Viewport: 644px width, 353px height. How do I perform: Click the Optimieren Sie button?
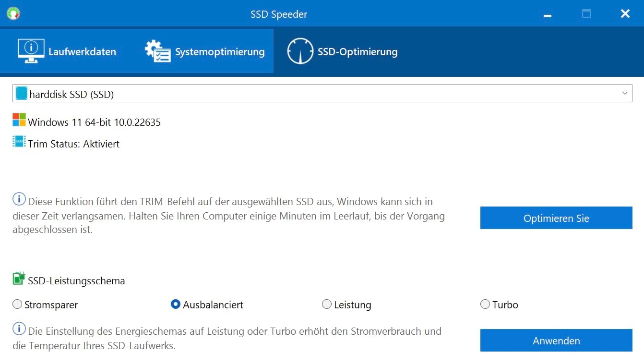(x=556, y=218)
